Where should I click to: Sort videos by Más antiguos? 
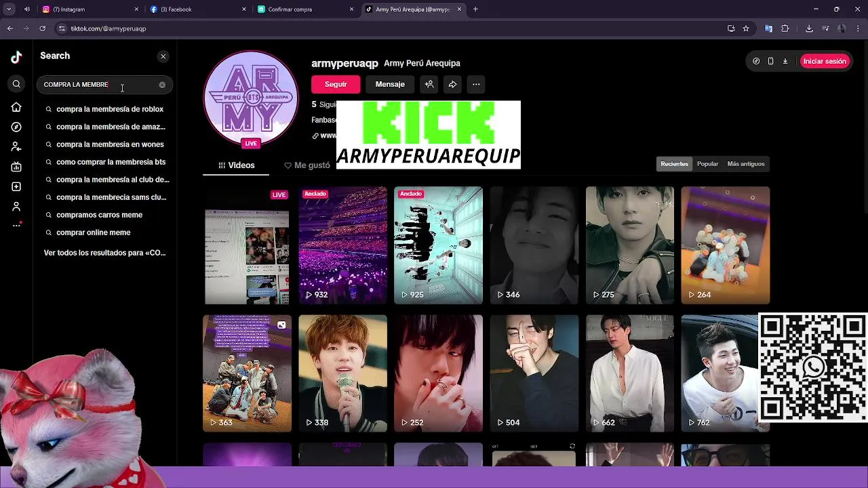click(x=745, y=164)
